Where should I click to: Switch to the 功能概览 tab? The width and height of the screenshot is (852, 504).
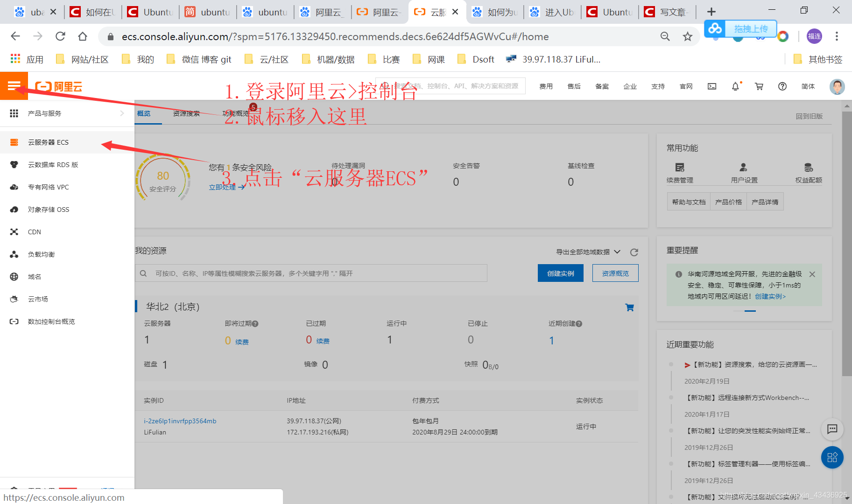coord(236,113)
